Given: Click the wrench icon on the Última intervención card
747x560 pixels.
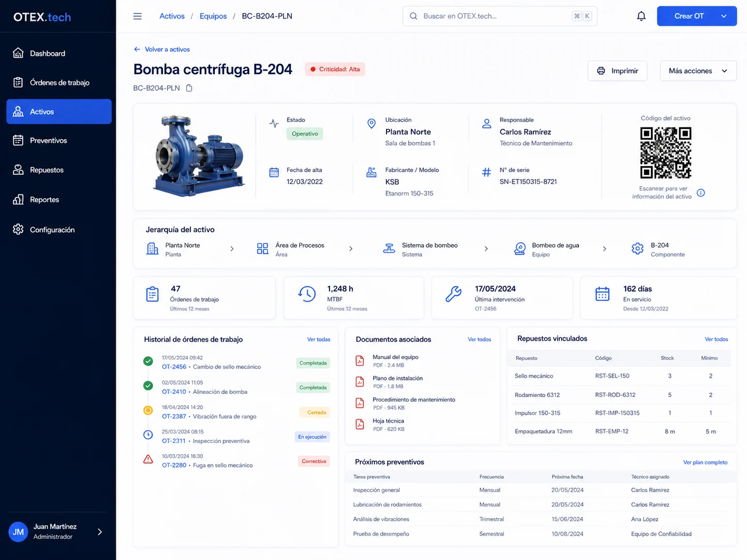Looking at the screenshot, I should 453,294.
